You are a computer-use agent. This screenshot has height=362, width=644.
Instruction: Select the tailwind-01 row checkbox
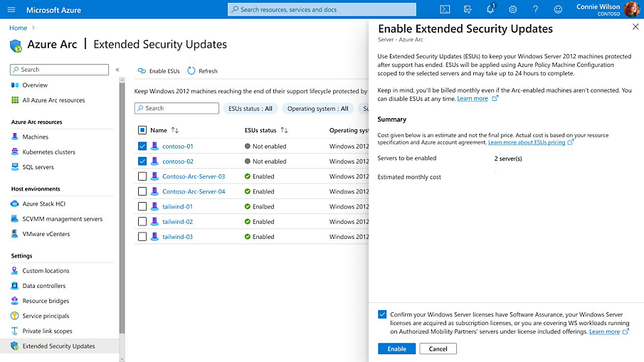coord(142,206)
